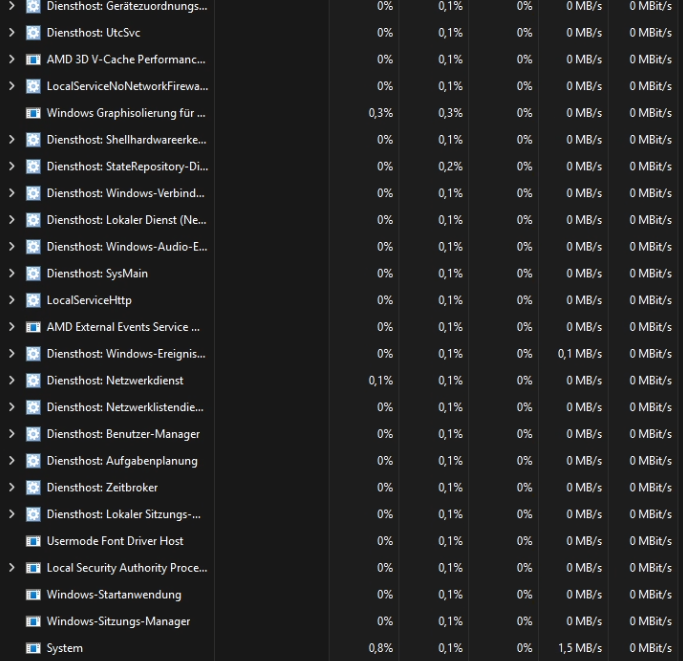Expand Diensthost: Zeitbroker row

point(12,488)
